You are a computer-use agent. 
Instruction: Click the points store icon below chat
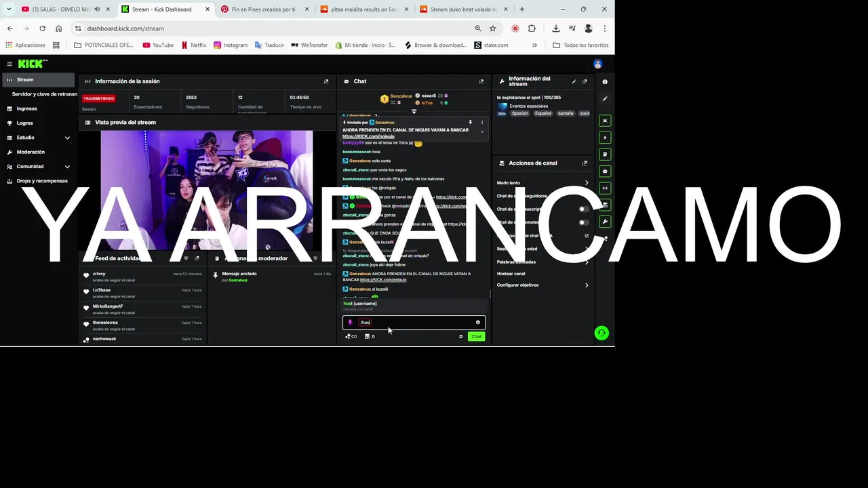pyautogui.click(x=370, y=336)
